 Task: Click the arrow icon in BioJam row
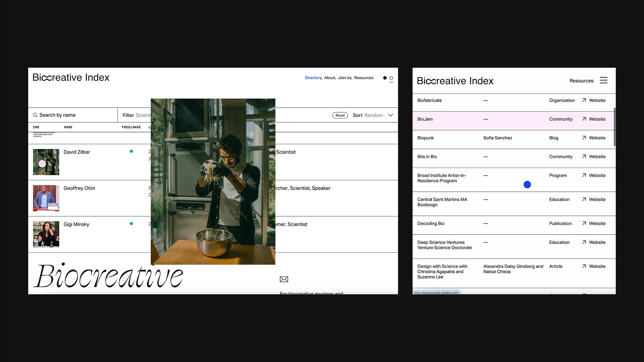(x=584, y=119)
